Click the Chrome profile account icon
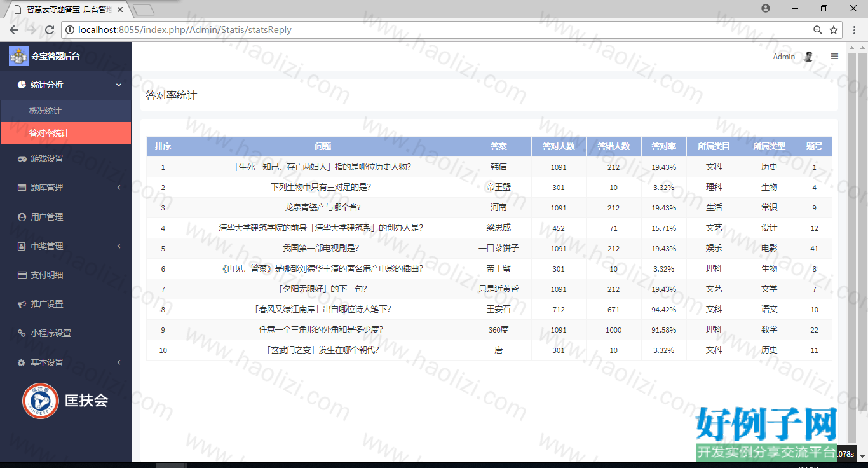 tap(766, 8)
